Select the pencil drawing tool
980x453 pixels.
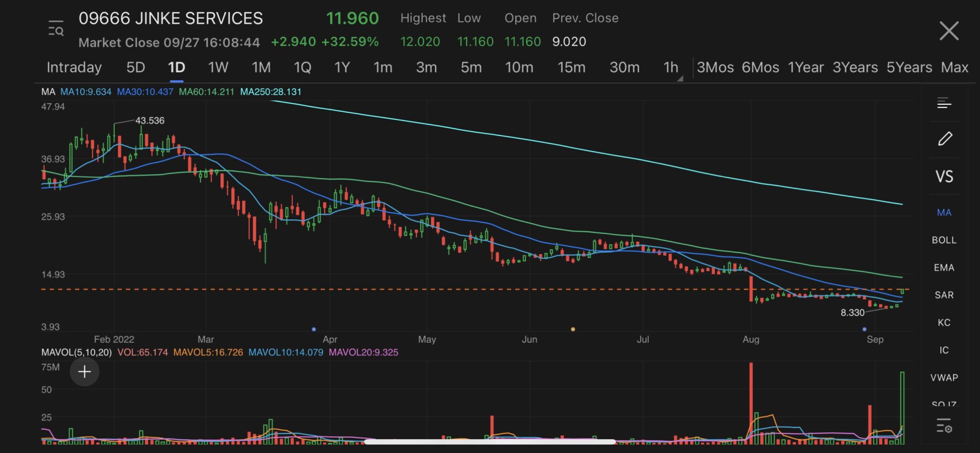[945, 139]
